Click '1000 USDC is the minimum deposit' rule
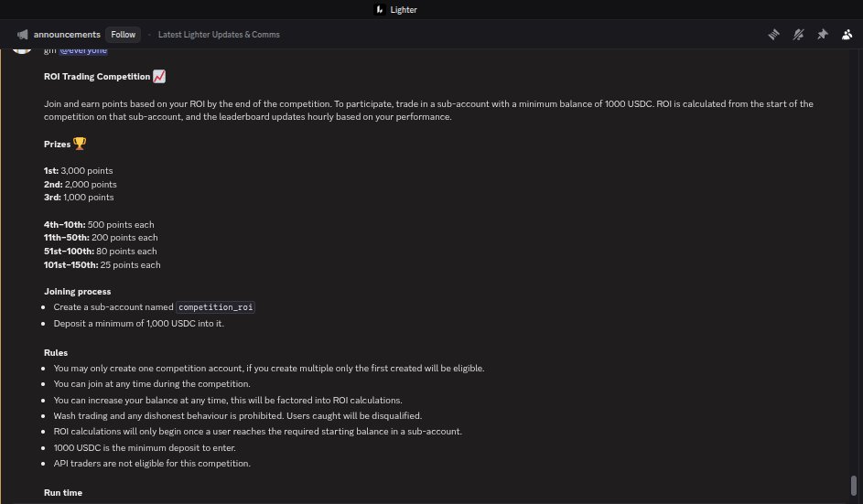 145,447
